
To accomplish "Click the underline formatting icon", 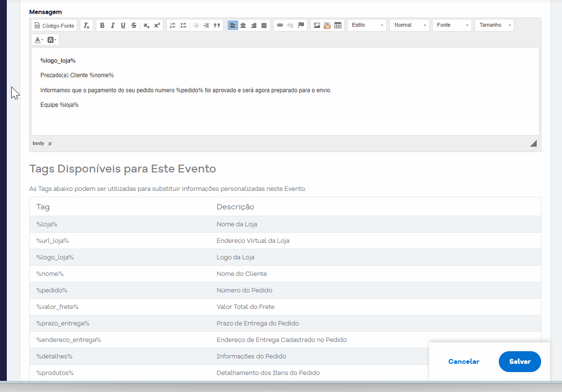I will click(123, 25).
